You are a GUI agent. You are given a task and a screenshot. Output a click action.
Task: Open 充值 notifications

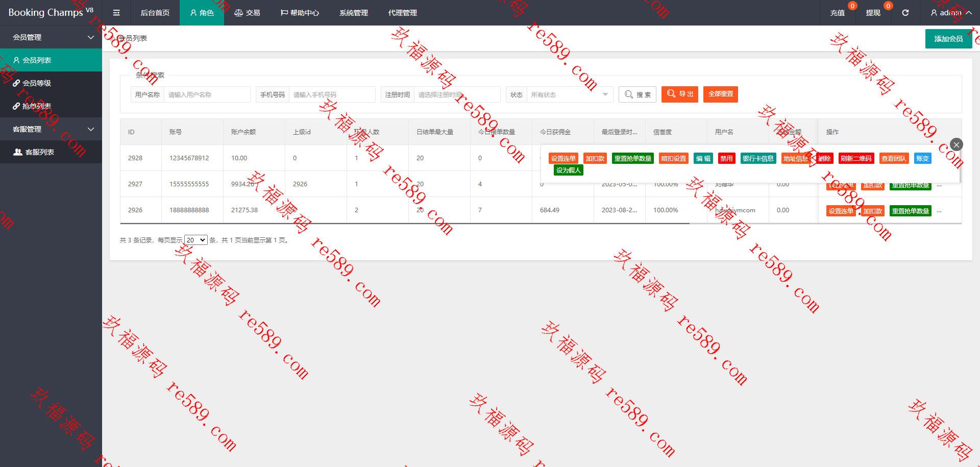pyautogui.click(x=838, y=13)
